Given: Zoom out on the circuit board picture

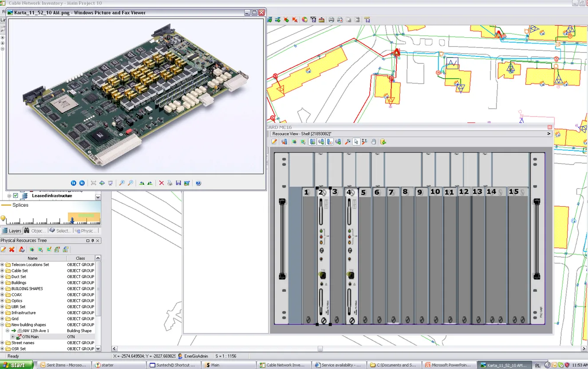Looking at the screenshot, I should pyautogui.click(x=130, y=183).
